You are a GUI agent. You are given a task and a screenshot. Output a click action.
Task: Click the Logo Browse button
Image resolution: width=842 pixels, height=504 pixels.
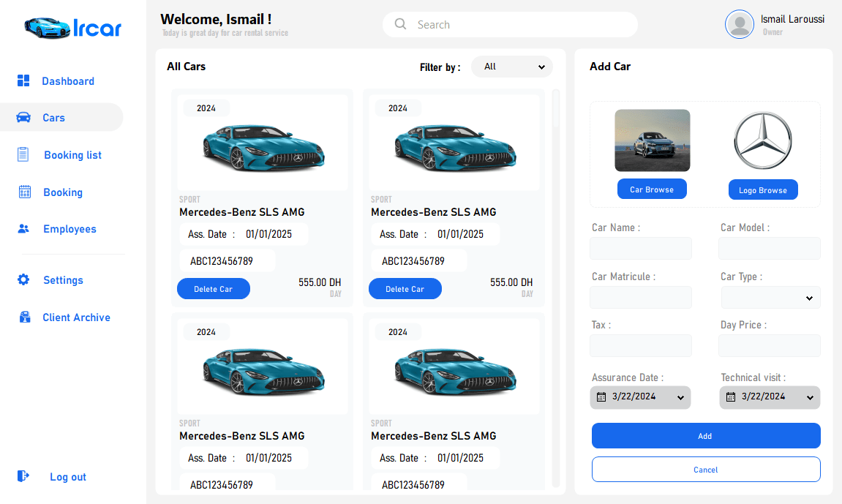762,189
